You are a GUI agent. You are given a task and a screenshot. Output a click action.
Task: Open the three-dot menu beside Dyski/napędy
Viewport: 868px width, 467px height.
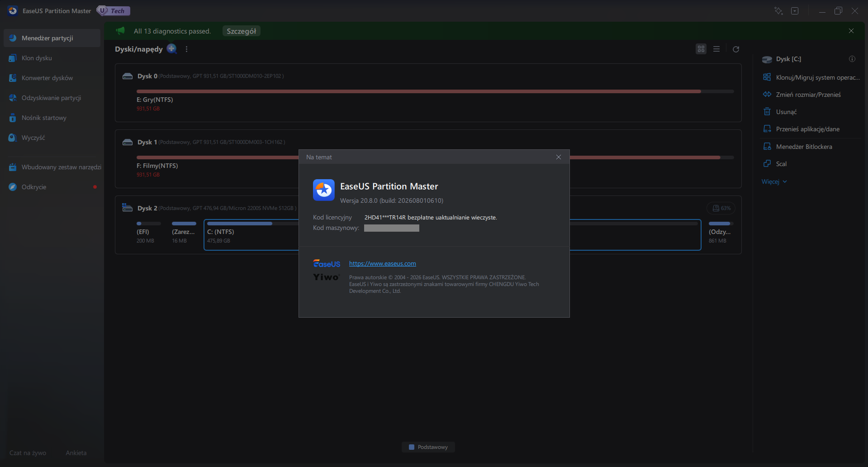click(x=186, y=49)
